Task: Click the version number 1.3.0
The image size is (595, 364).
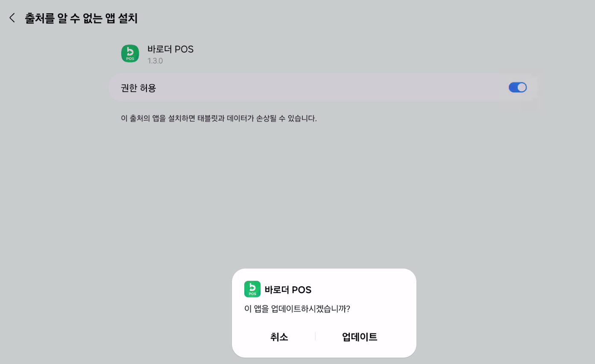Action: pyautogui.click(x=155, y=61)
